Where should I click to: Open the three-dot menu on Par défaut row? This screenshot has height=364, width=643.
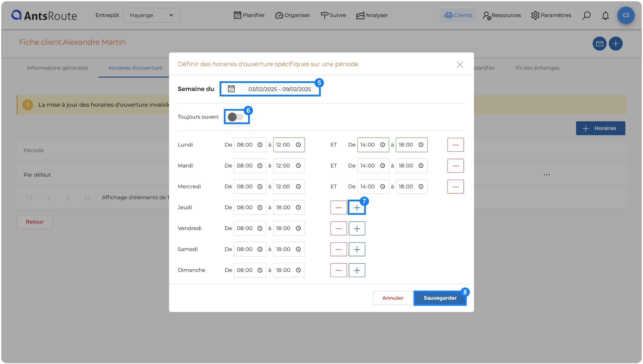pos(546,175)
